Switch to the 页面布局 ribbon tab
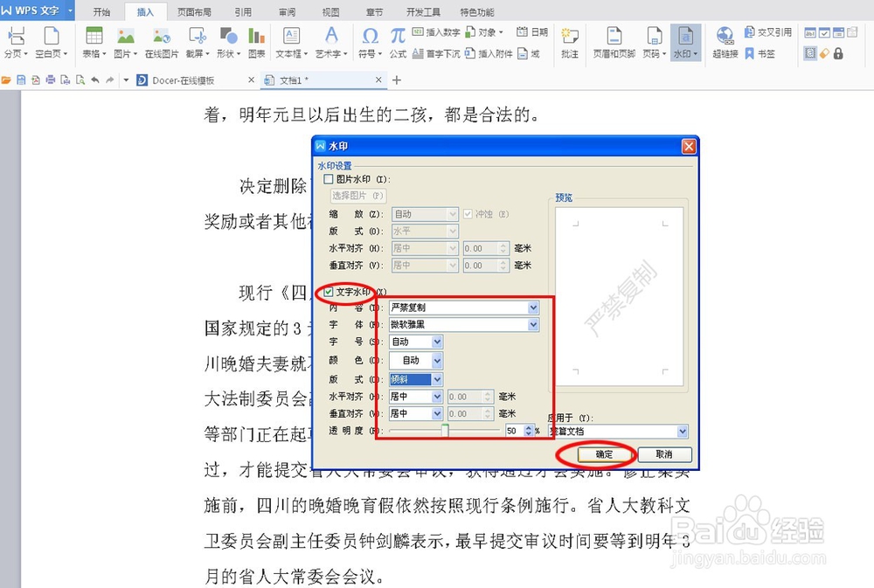Image resolution: width=874 pixels, height=588 pixels. point(194,11)
